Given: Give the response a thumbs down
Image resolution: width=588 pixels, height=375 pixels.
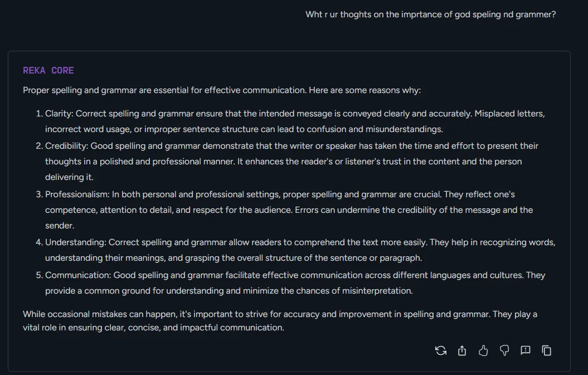Looking at the screenshot, I should (504, 350).
